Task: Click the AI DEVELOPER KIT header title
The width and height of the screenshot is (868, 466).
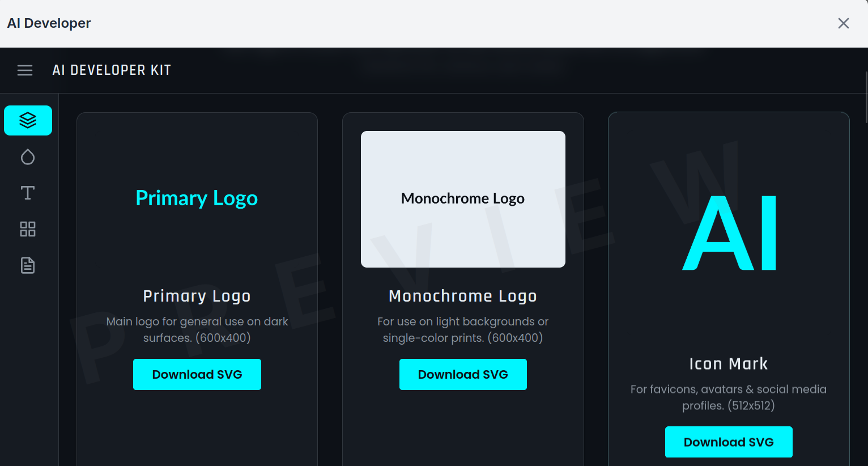Action: point(112,70)
